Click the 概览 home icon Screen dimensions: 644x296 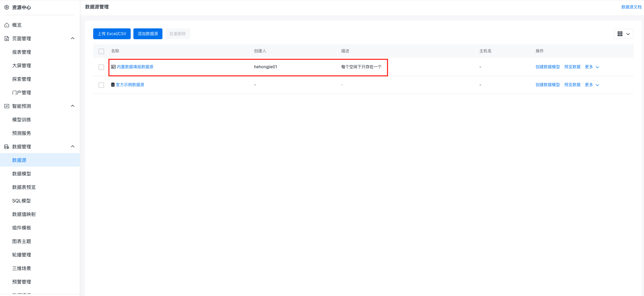6,25
